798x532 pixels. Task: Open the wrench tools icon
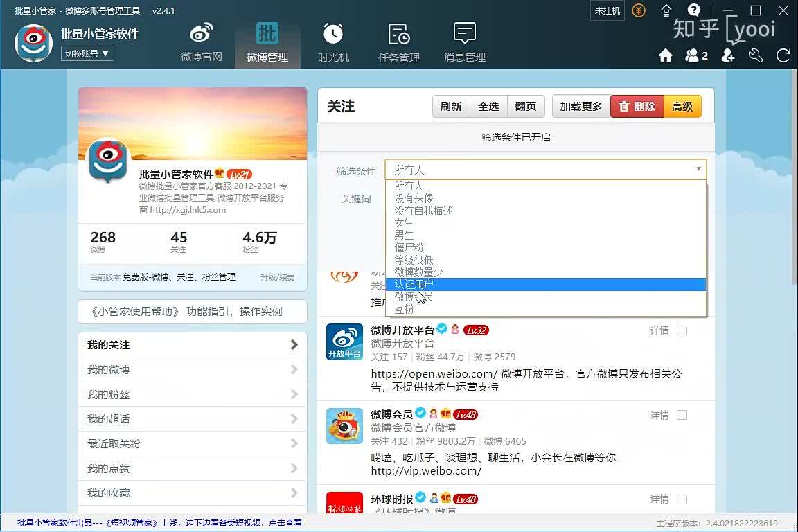756,56
